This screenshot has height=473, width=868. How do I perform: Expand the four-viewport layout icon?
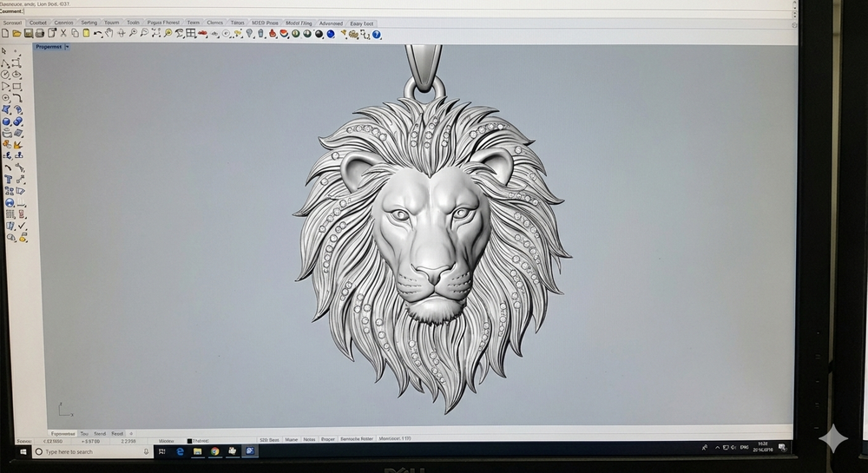191,34
